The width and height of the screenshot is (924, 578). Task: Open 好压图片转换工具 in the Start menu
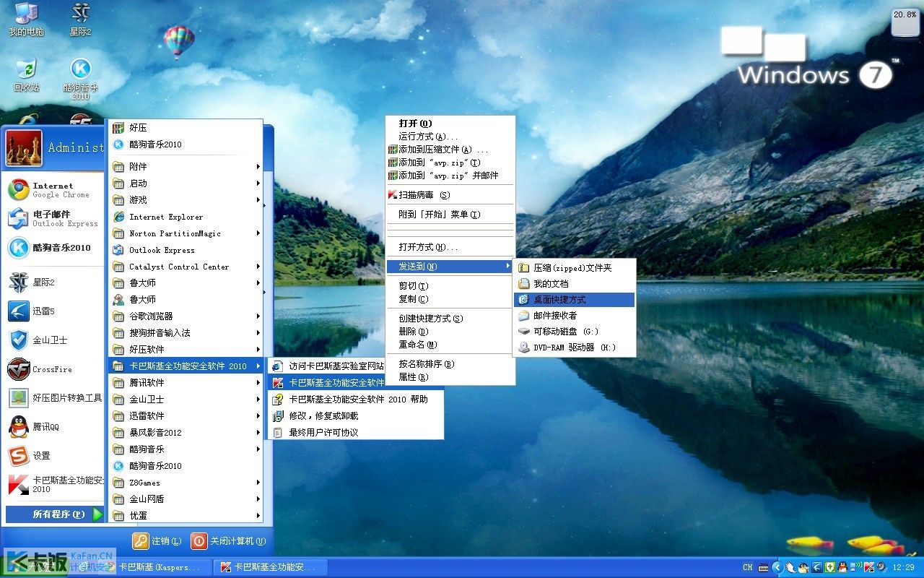[x=53, y=398]
